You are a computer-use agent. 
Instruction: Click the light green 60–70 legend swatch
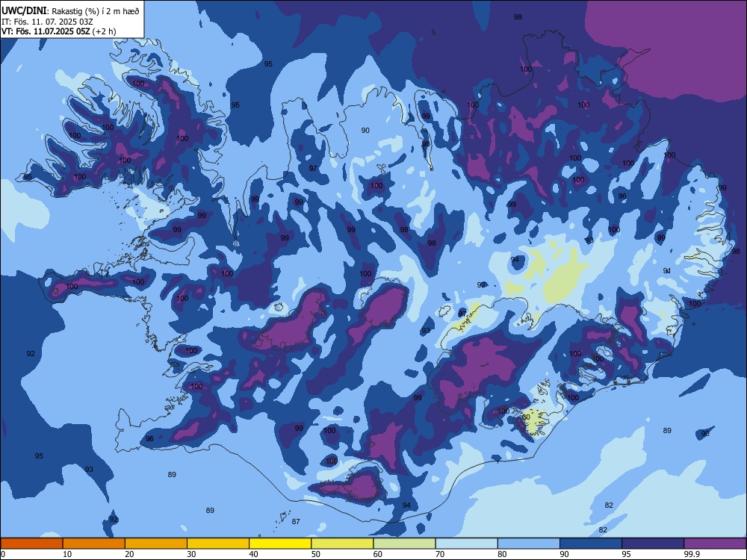404,544
